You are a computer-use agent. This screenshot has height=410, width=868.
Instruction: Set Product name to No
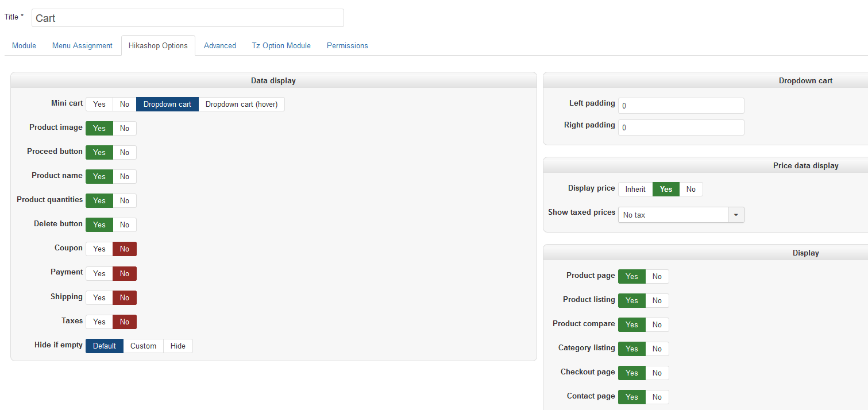coord(125,176)
